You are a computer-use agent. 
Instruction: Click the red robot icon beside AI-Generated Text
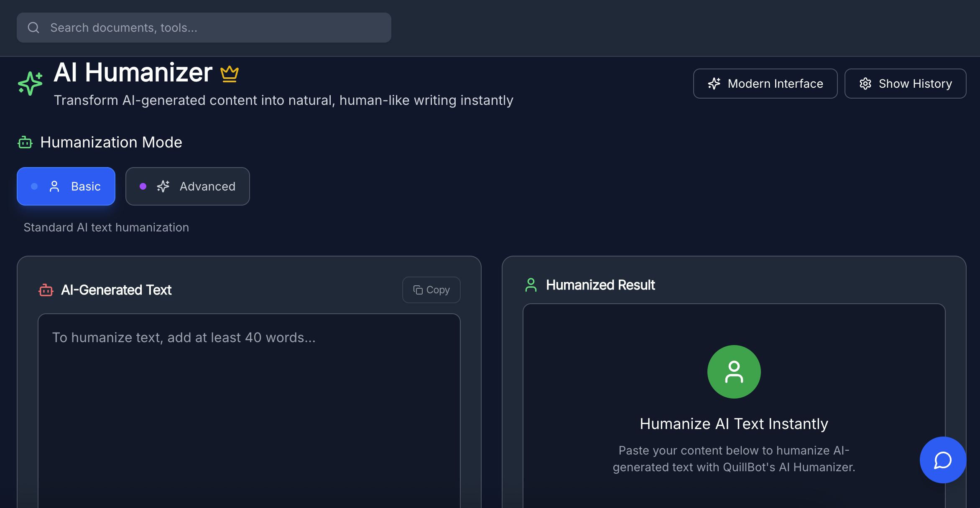point(46,290)
